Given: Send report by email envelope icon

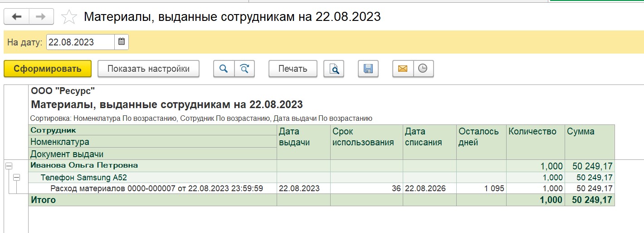Looking at the screenshot, I should pyautogui.click(x=403, y=69).
